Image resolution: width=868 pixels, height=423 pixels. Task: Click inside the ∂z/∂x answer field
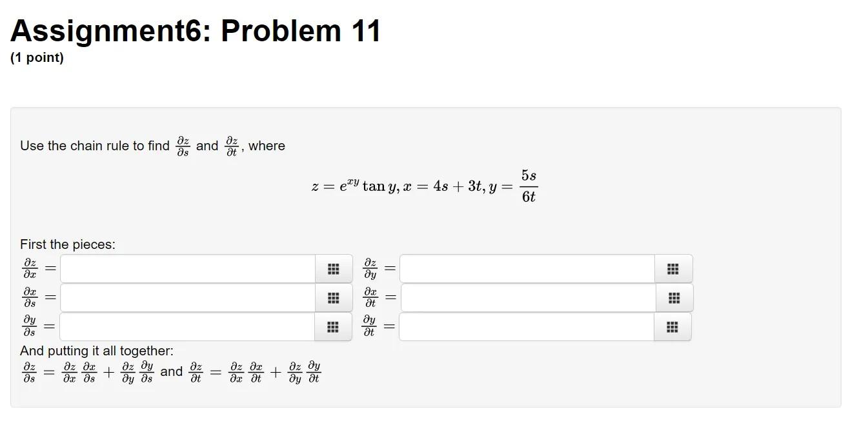point(187,268)
